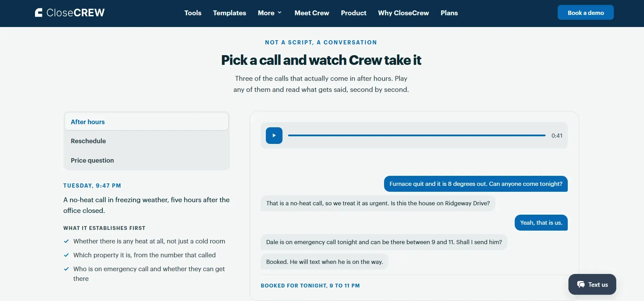Image resolution: width=644 pixels, height=301 pixels.
Task: Click the checkmark beside 'Which property it is'
Action: click(66, 255)
